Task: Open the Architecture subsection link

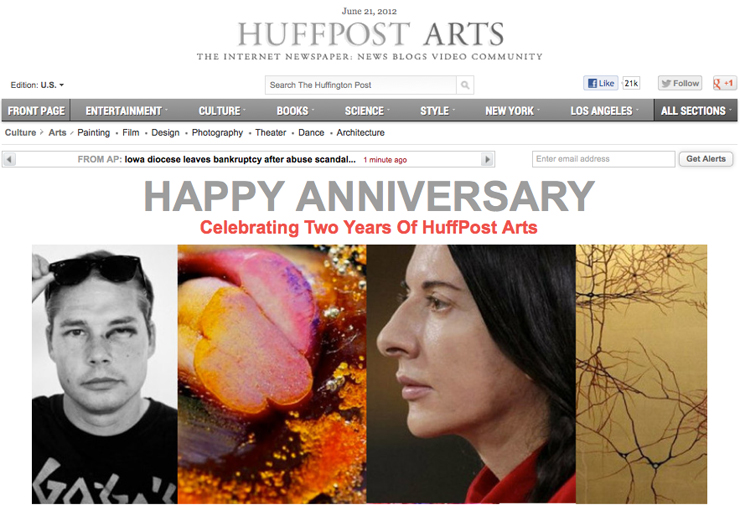Action: [360, 133]
